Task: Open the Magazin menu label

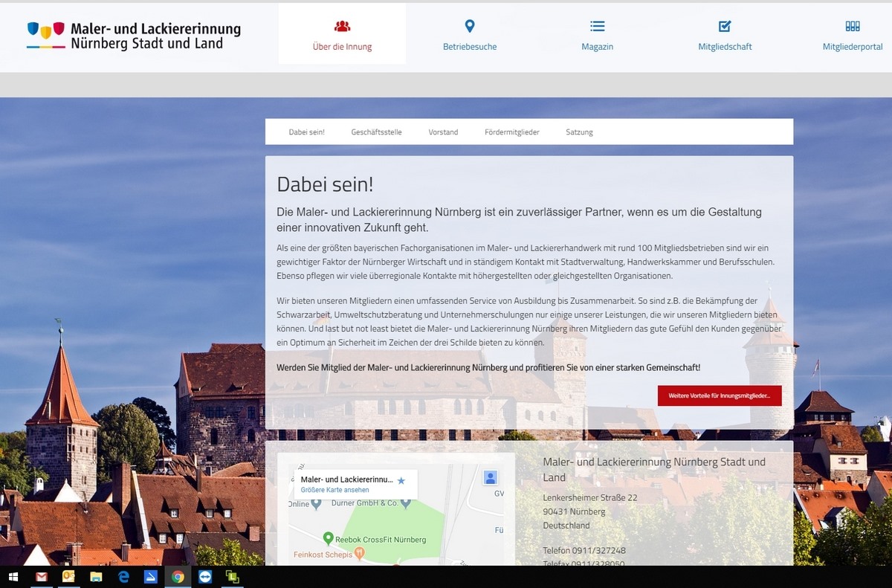Action: coord(598,47)
